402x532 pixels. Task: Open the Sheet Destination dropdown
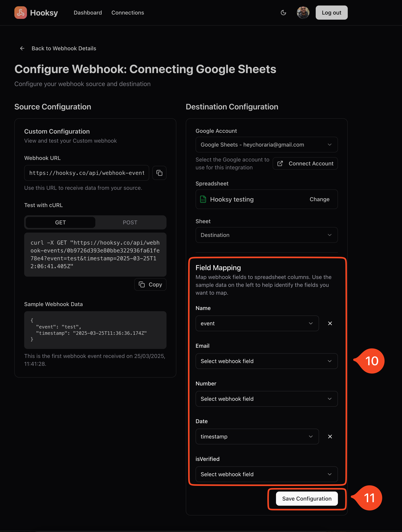point(267,235)
